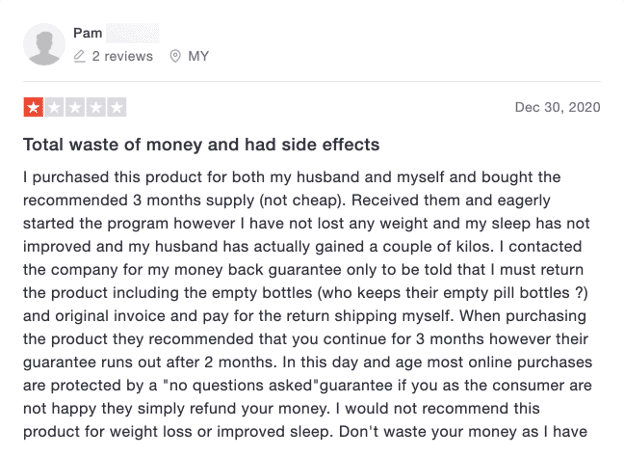Click the location pin icon
The image size is (624, 456).
pyautogui.click(x=175, y=56)
